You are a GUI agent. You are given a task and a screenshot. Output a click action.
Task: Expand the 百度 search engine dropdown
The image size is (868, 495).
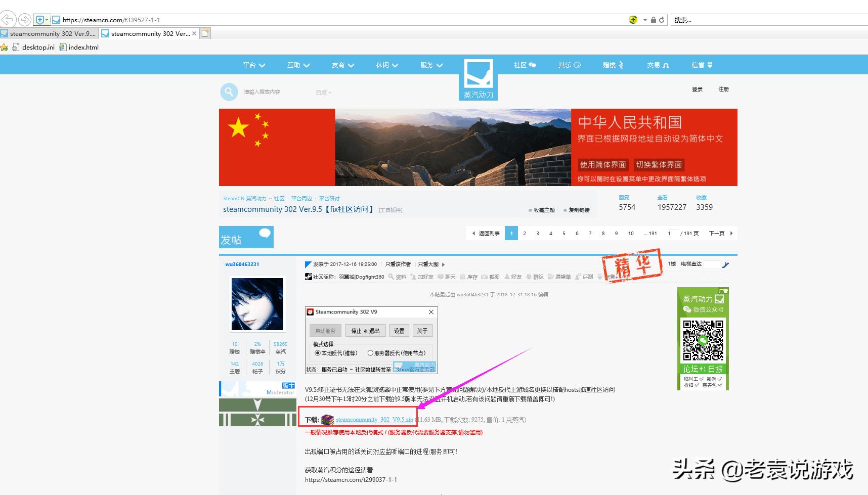(x=323, y=92)
